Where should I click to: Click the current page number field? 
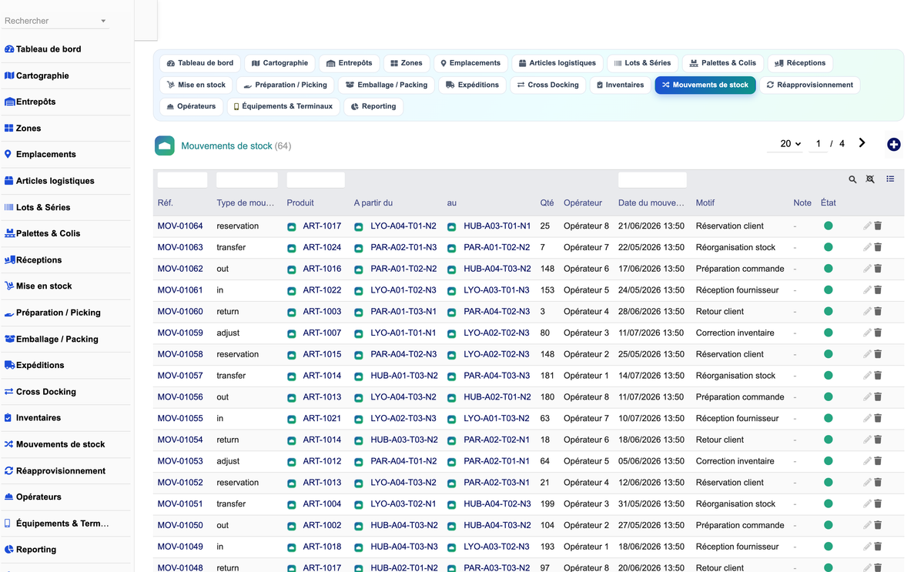(818, 144)
